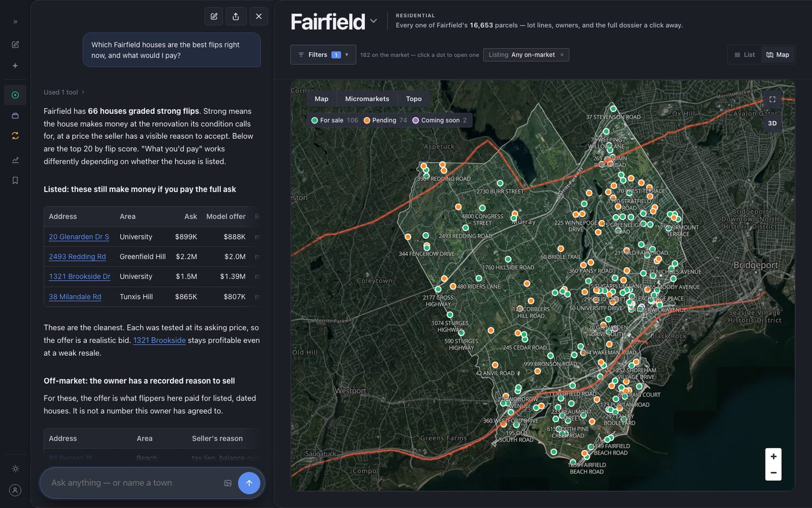Screen dimensions: 812x508
Task: Open the briefcase icon in sidebar
Action: click(x=15, y=116)
